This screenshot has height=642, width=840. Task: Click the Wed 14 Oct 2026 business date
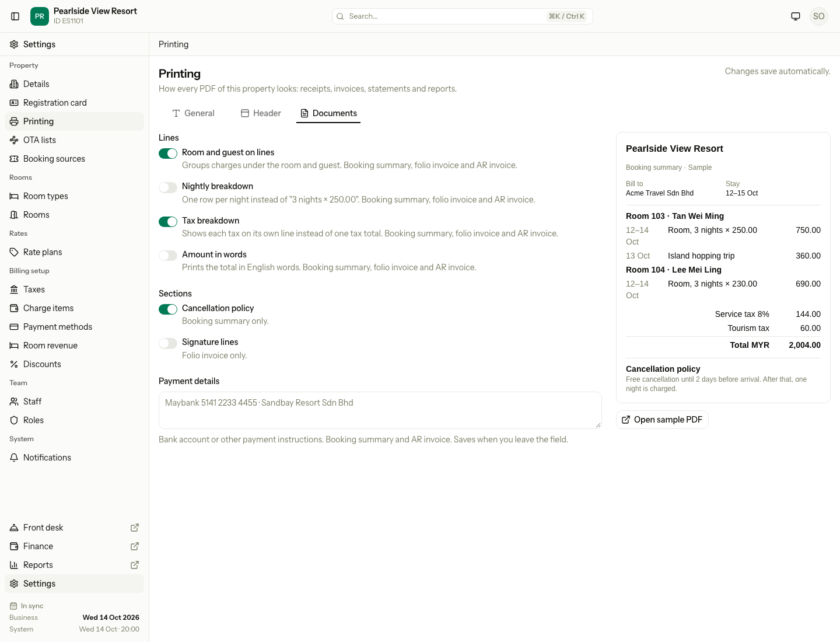[111, 617]
